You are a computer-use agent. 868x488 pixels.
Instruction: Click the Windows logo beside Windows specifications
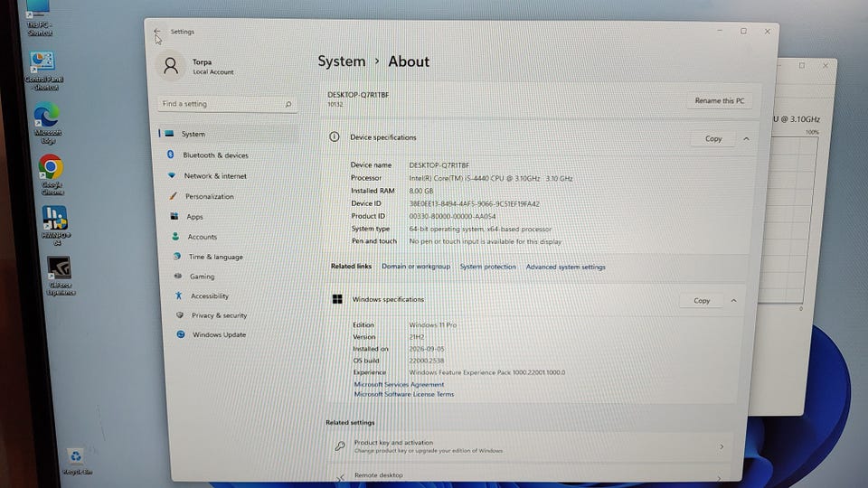(337, 299)
